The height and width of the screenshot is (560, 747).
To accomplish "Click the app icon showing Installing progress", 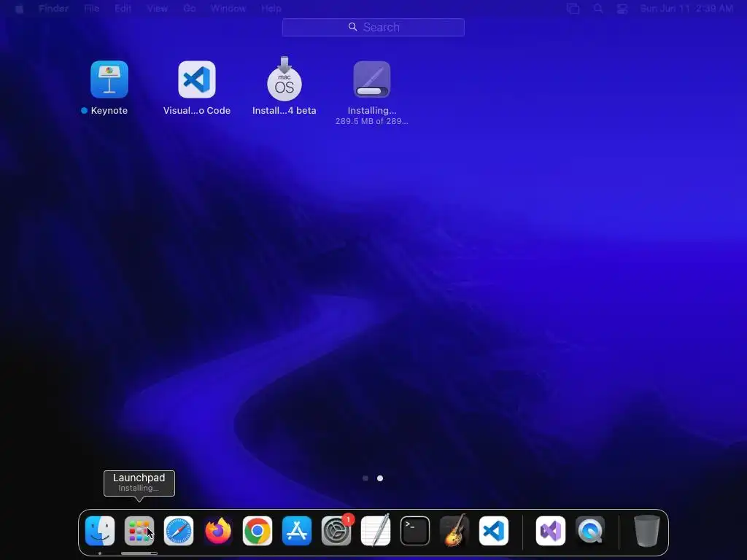I will click(372, 79).
